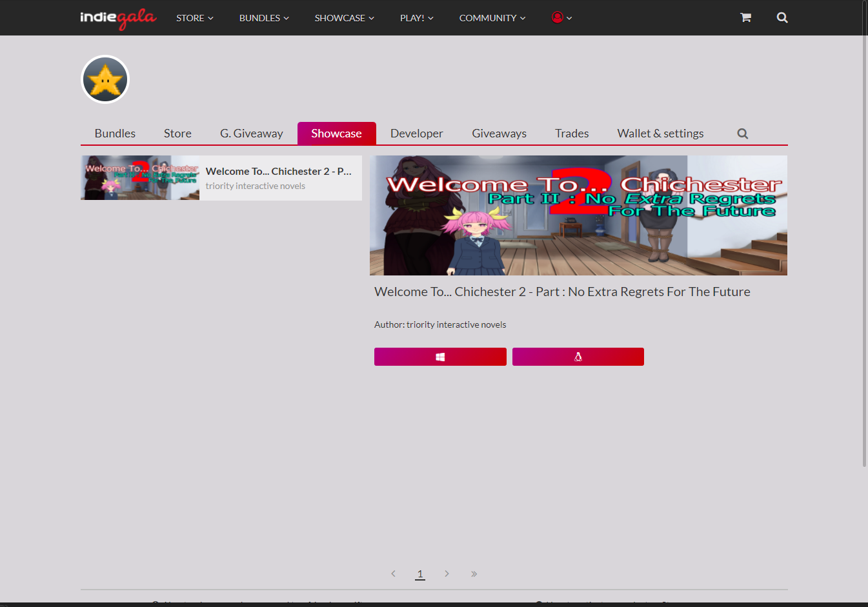Click the star profile avatar
The image size is (868, 607).
pyautogui.click(x=105, y=79)
